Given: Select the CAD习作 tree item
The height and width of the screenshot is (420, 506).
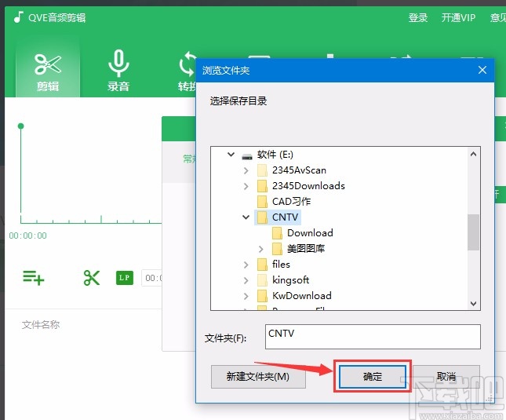Looking at the screenshot, I should click(x=291, y=202).
